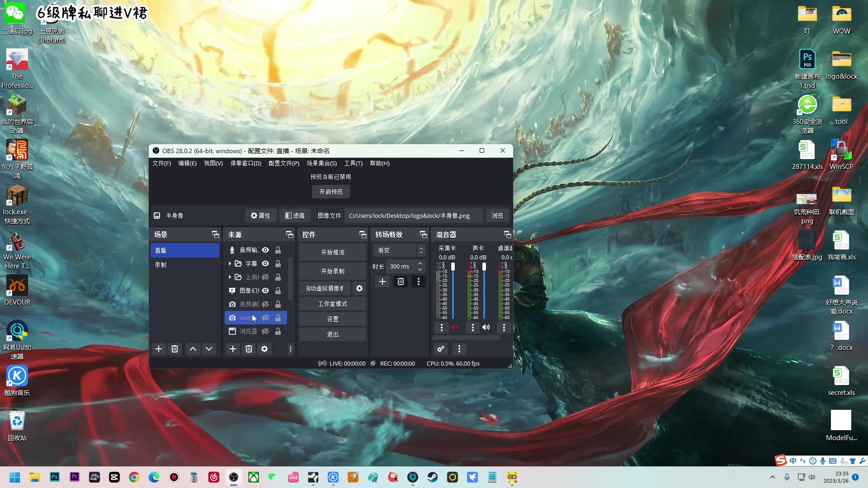868x488 pixels.
Task: Click the 开启预览 button
Action: coord(331,192)
